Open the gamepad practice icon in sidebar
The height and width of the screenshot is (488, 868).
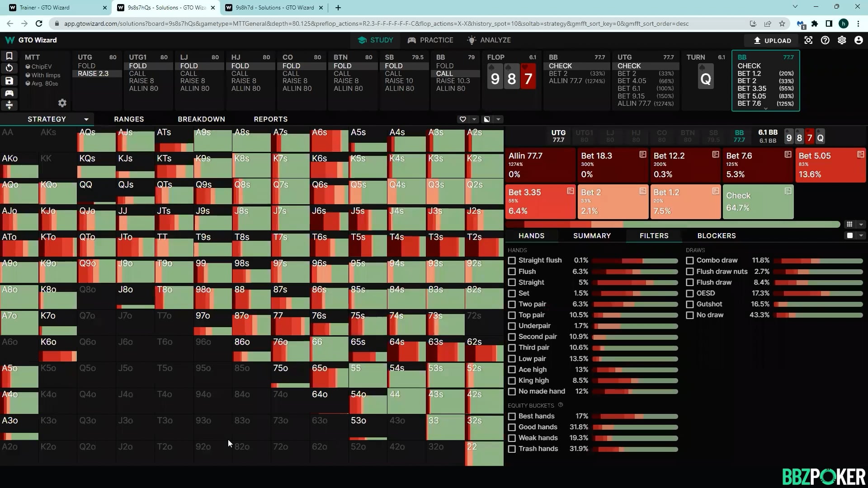pyautogui.click(x=9, y=93)
